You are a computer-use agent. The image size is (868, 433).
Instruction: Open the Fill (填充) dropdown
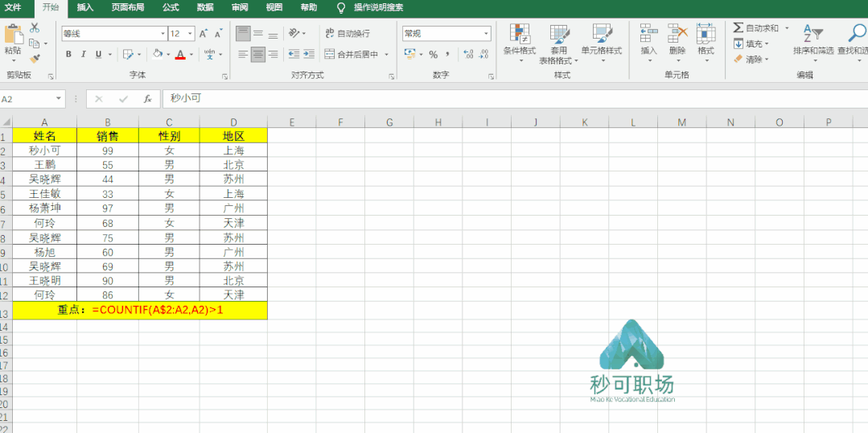pos(751,43)
